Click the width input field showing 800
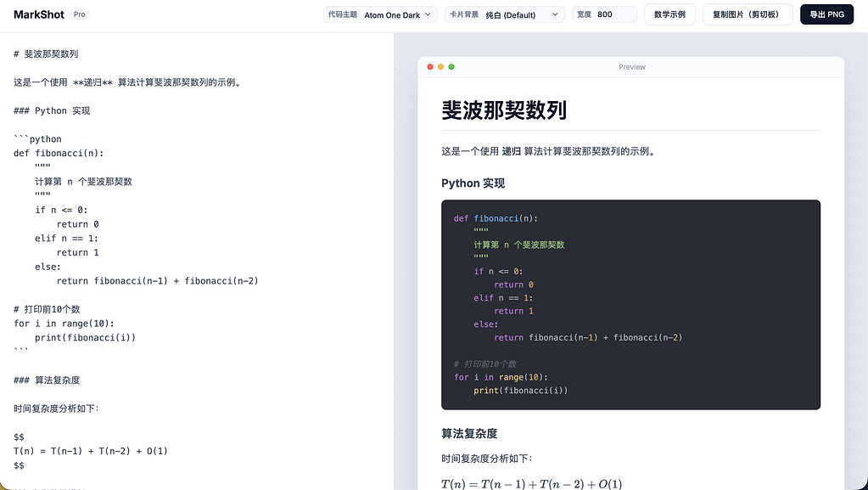 pos(604,14)
